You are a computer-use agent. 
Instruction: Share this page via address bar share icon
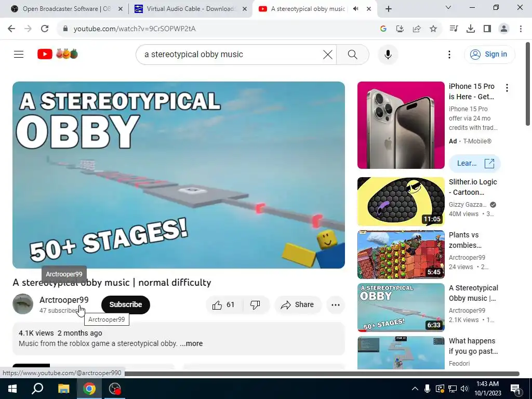417,29
